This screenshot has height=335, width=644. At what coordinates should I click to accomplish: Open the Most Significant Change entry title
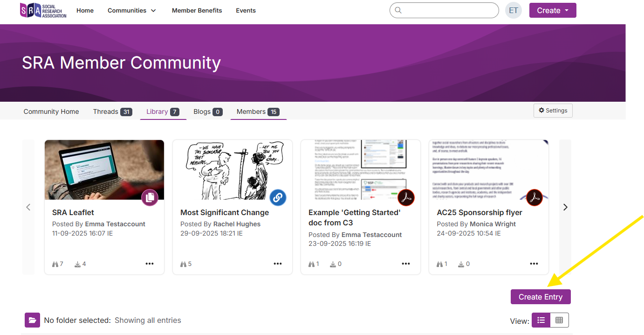click(x=225, y=212)
